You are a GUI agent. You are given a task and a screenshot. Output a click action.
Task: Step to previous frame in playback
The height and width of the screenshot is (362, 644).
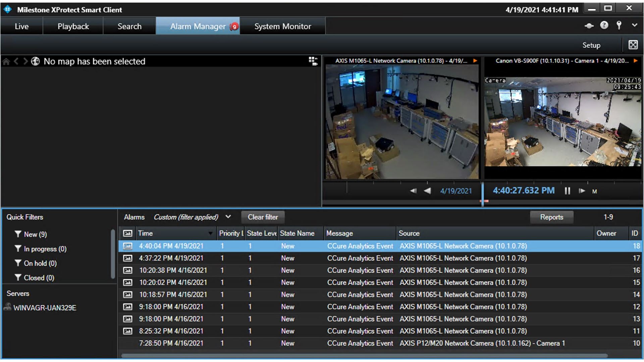[x=413, y=191]
